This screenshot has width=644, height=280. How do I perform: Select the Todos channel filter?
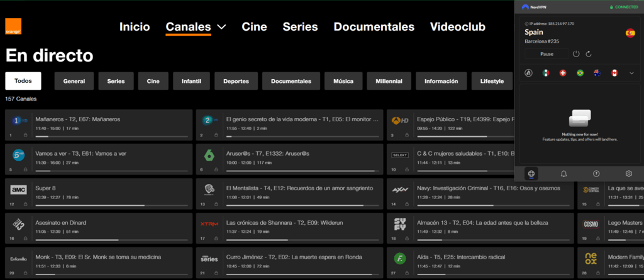[x=23, y=81]
